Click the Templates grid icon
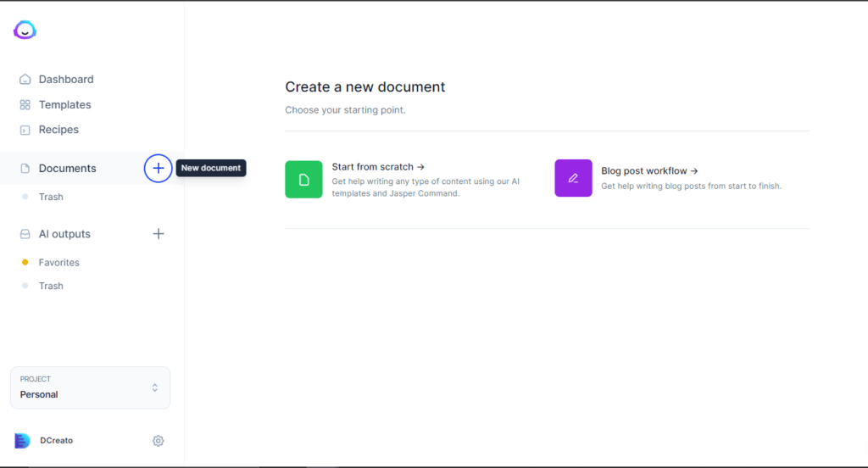This screenshot has height=468, width=868. click(x=25, y=105)
